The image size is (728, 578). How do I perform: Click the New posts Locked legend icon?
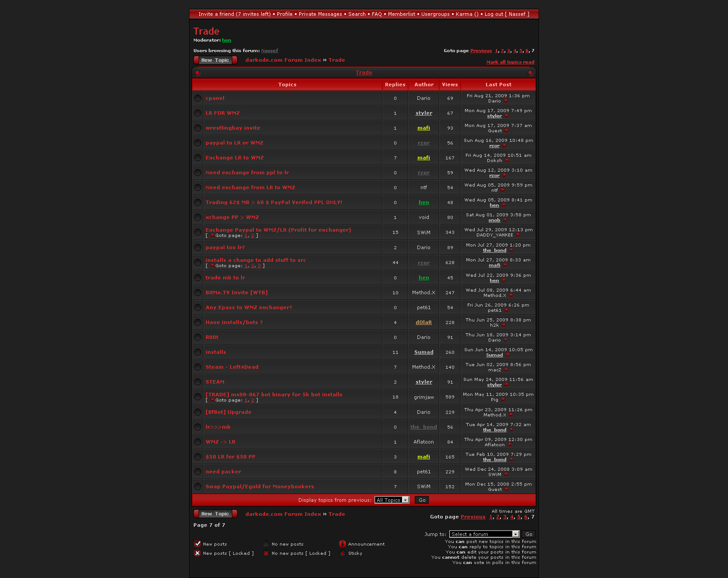pos(197,553)
